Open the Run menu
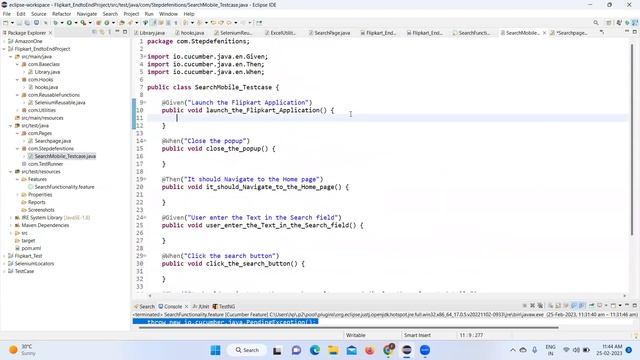Screen dimensions: 640x360 coord(149,14)
